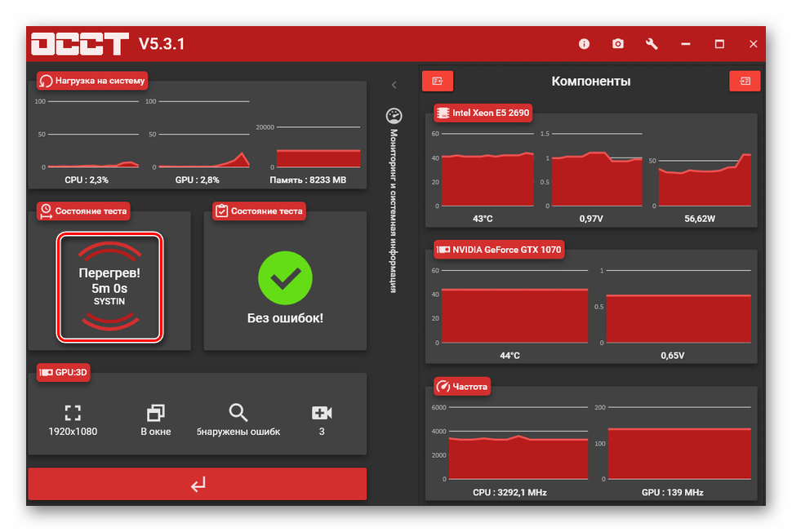Viewport: 792px width, 532px height.
Task: Click the 0,65V GPU voltage reading
Action: (672, 355)
